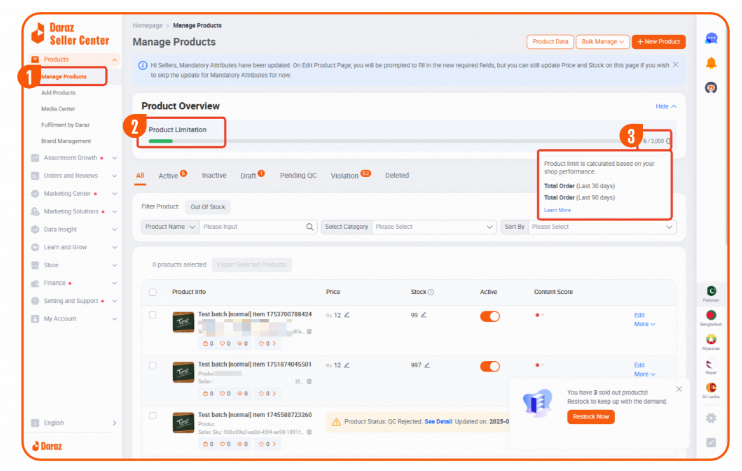Open the chat messages icon
This screenshot has width=742, height=471.
click(x=711, y=38)
